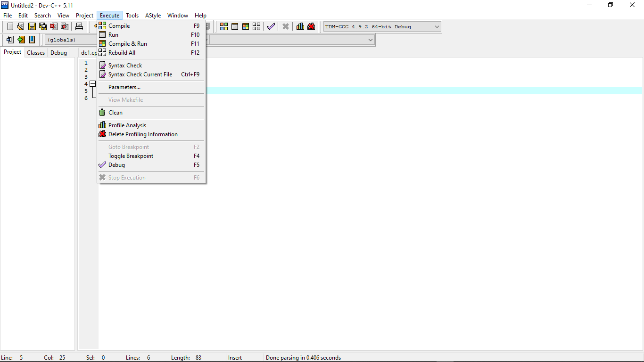Click Delete Profiling Information toolbar icon
The height and width of the screenshot is (362, 644).
click(311, 26)
